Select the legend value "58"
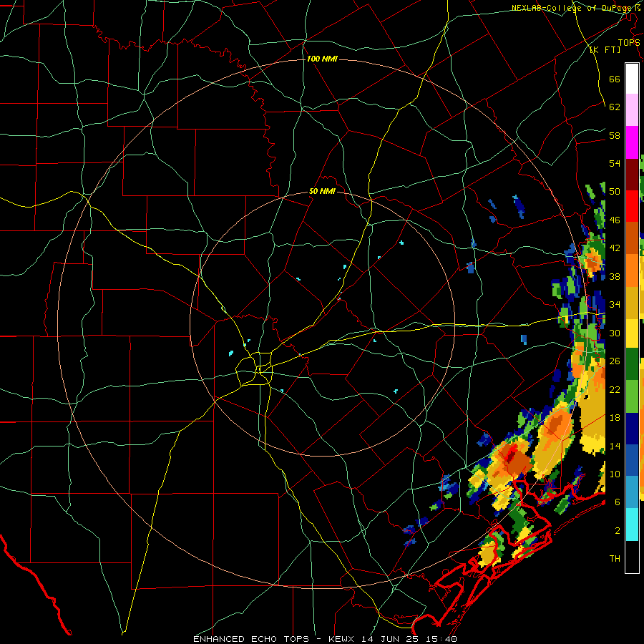Screen dimensions: 644x644 click(615, 135)
